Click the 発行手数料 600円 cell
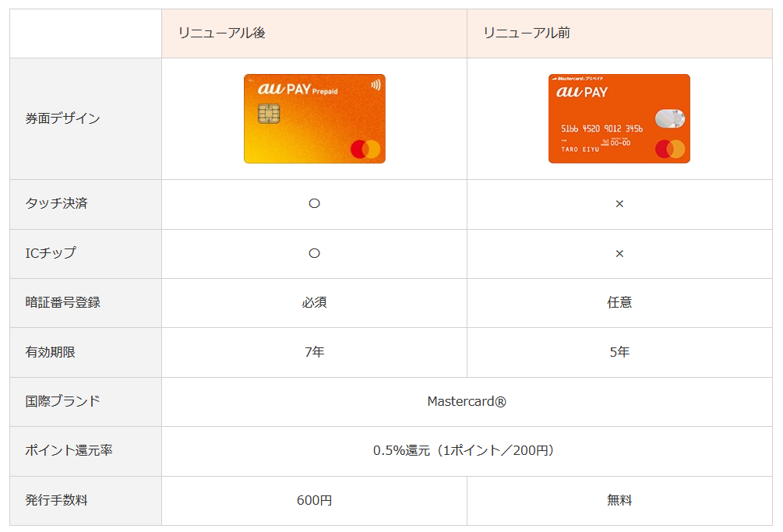The width and height of the screenshot is (783, 532). [x=314, y=501]
